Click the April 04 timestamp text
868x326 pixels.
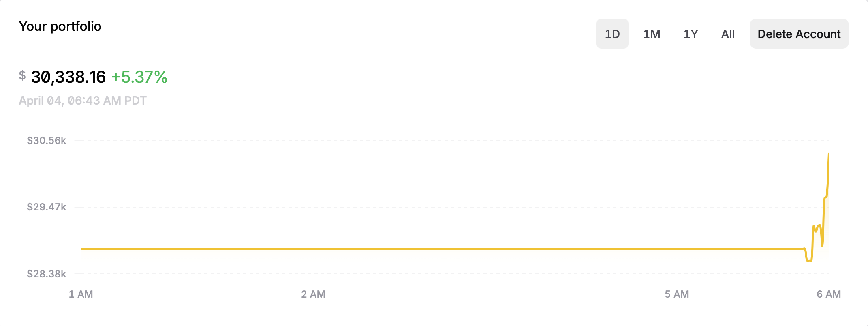tap(83, 101)
